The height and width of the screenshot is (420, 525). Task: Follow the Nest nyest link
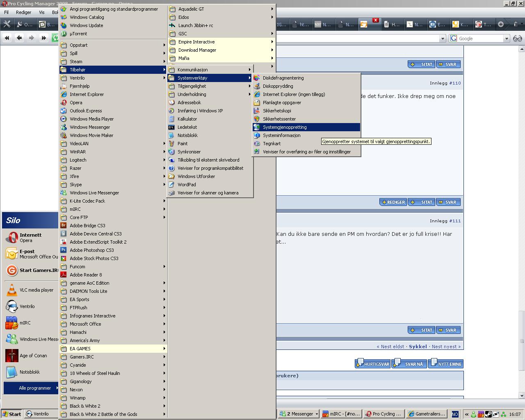click(446, 347)
